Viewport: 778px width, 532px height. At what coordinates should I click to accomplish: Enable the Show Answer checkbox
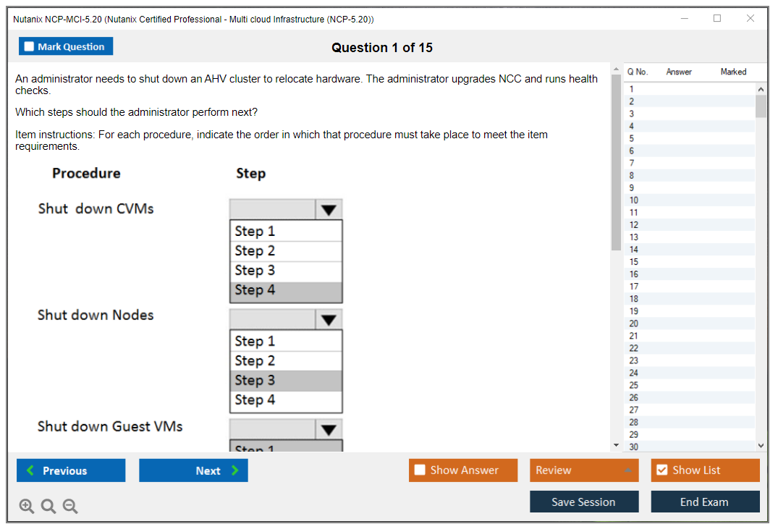pos(420,470)
